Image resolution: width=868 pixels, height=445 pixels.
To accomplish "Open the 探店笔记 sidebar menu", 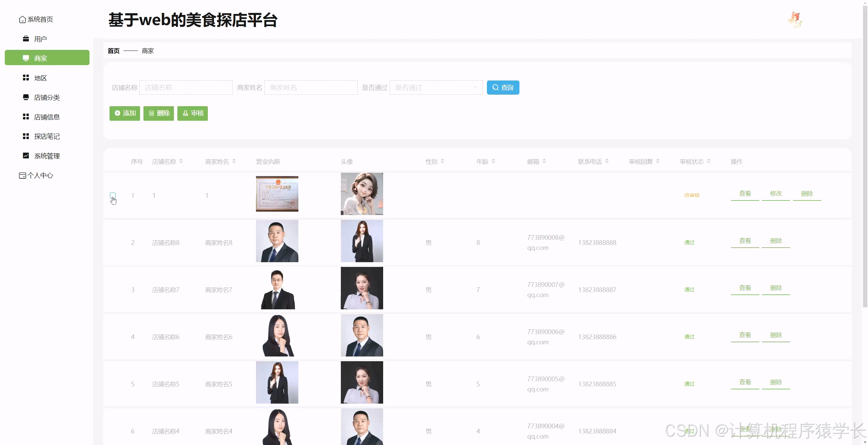I will click(x=47, y=136).
